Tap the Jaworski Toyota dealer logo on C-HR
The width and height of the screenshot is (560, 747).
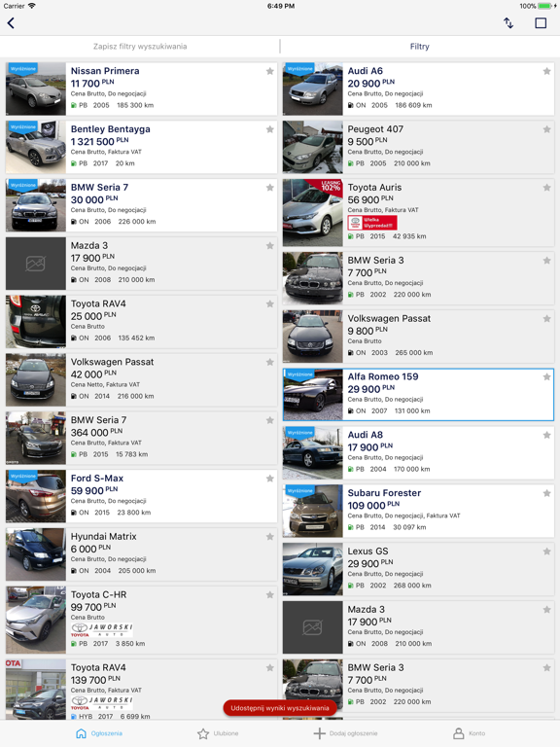point(102,630)
